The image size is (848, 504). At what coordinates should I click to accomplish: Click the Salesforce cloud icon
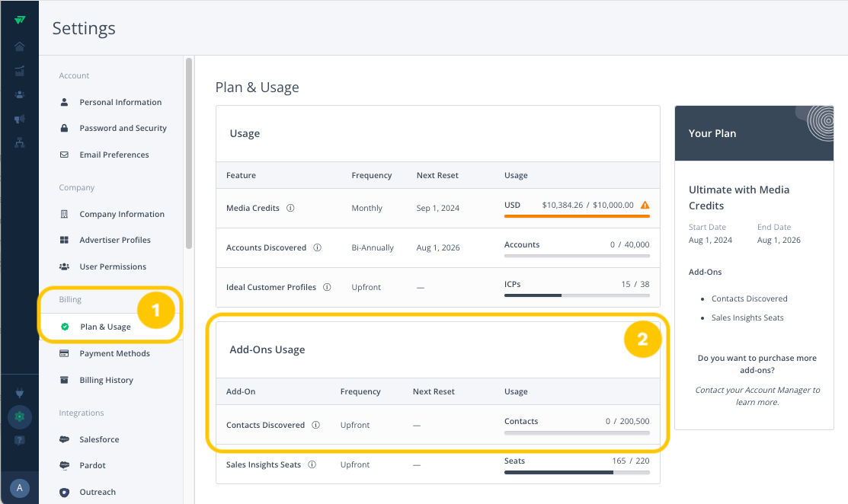[64, 439]
